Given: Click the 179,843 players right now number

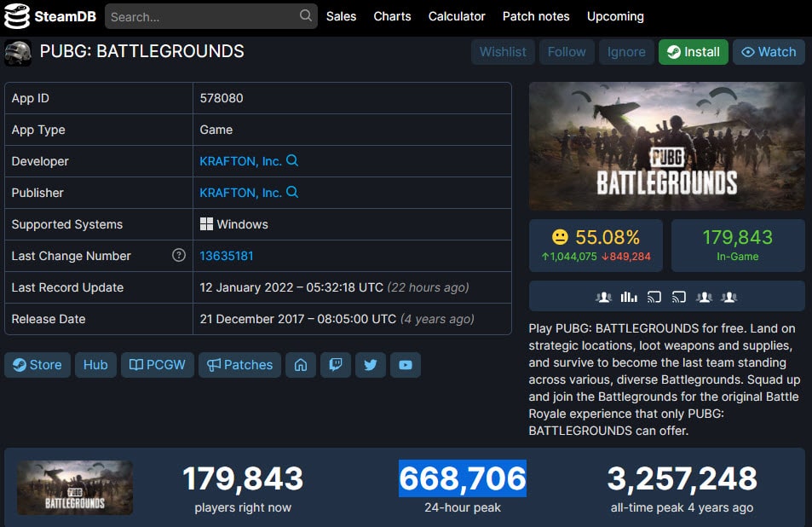Looking at the screenshot, I should [x=243, y=478].
